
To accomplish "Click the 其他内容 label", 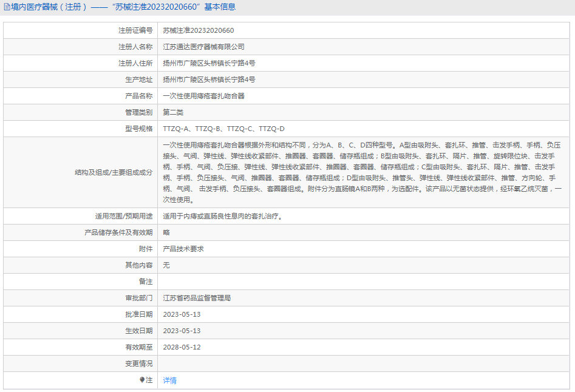I will (139, 265).
